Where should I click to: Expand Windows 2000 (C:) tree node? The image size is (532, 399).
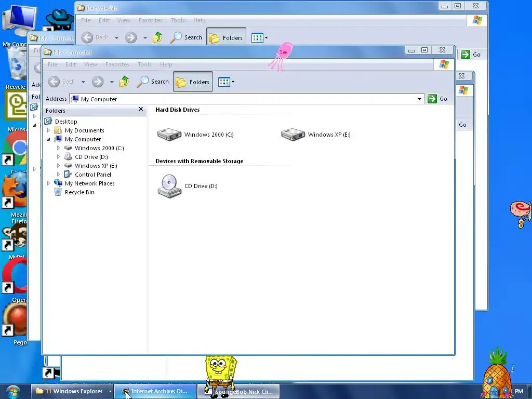coord(58,148)
